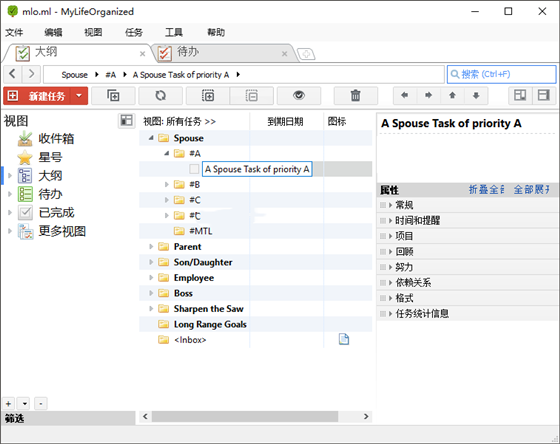
Task: Expand the Son/Daughter folder
Action: 151,262
